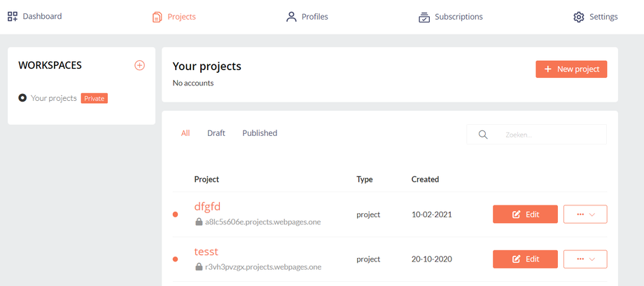This screenshot has width=644, height=286.
Task: Edit the dfgfd project
Action: 525,214
